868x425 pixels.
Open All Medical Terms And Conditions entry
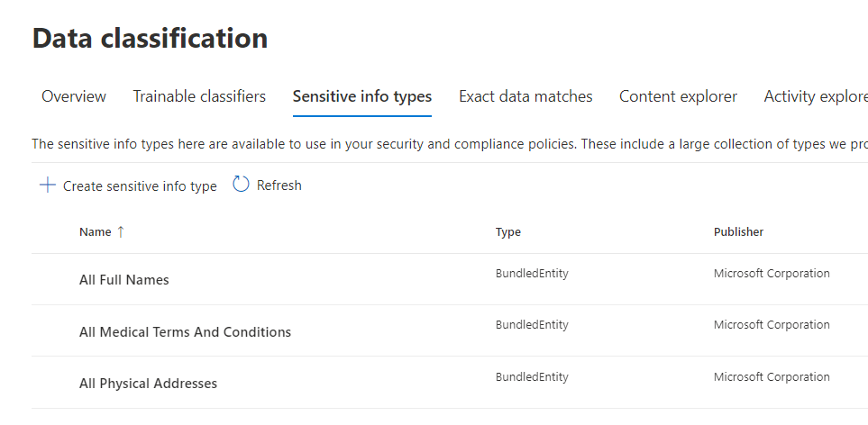pos(185,332)
